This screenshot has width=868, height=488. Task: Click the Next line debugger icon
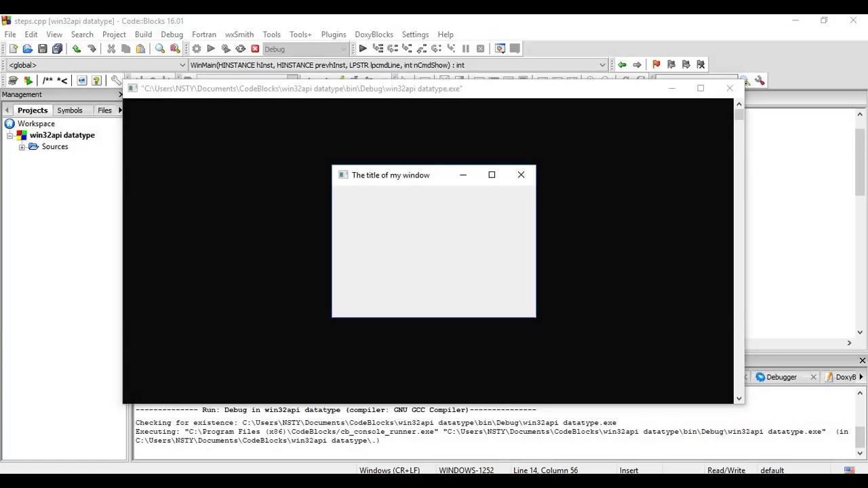coord(393,49)
